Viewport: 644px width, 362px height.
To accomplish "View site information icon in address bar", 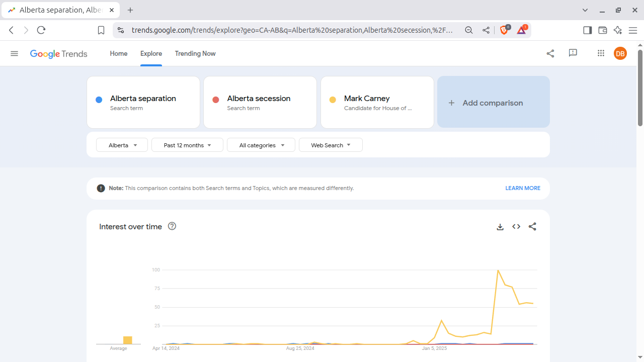I will pyautogui.click(x=120, y=30).
